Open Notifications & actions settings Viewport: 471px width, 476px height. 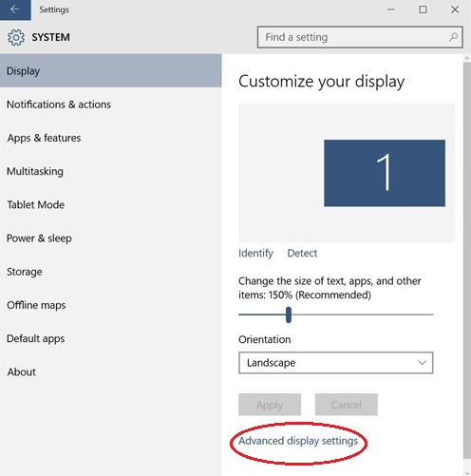click(111, 105)
